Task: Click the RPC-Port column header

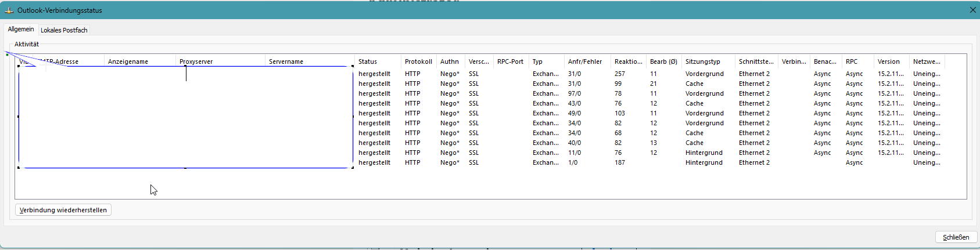Action: pyautogui.click(x=511, y=61)
